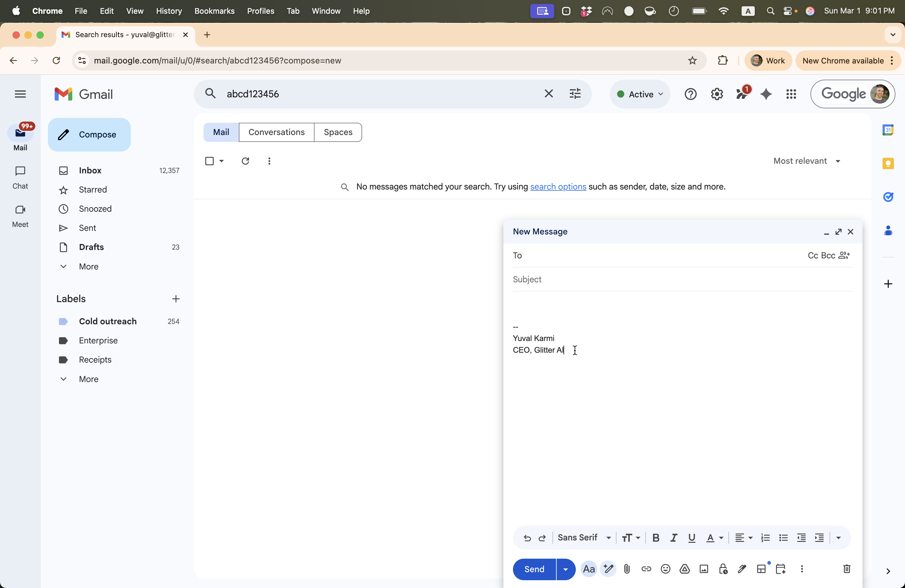
Task: Open the Bookmarks menu in the menu bar
Action: pyautogui.click(x=214, y=11)
